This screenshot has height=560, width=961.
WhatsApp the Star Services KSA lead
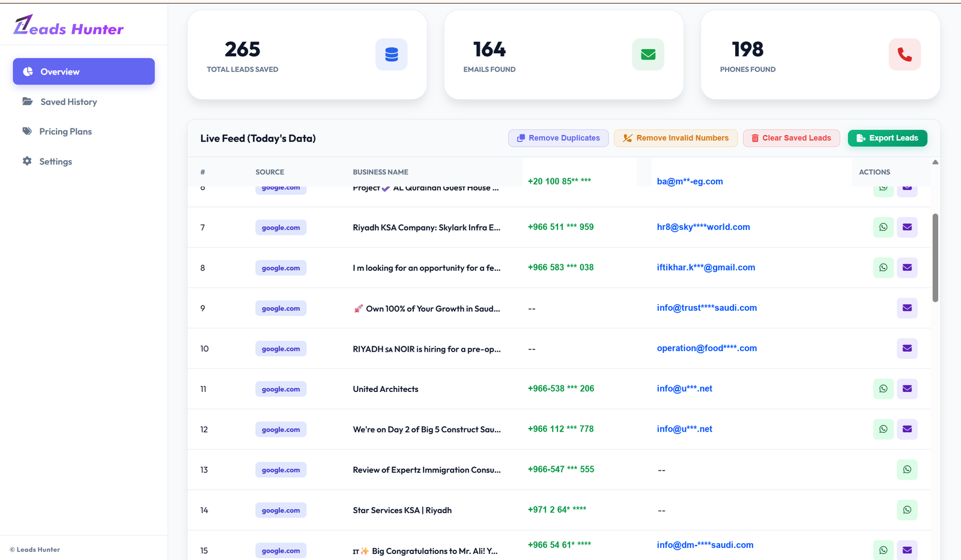[x=907, y=510]
